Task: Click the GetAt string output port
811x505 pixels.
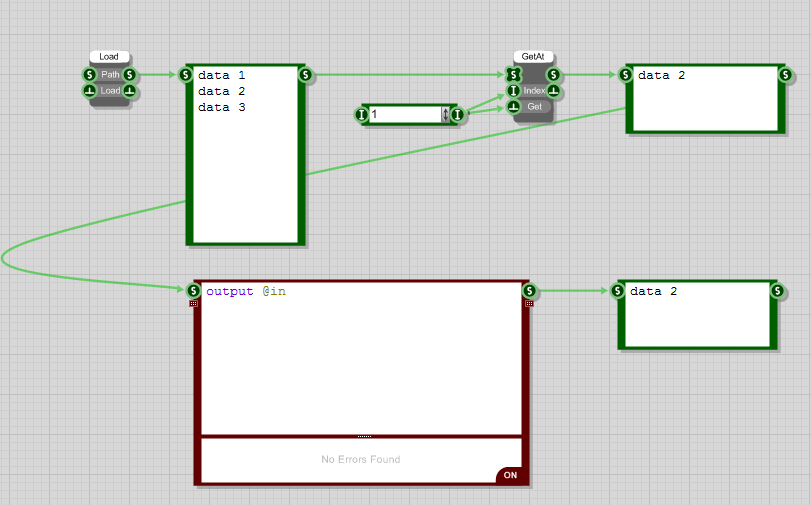Action: pos(553,75)
